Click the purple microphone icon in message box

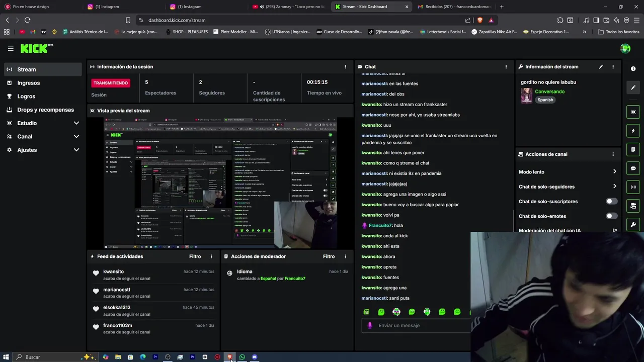coord(370,325)
